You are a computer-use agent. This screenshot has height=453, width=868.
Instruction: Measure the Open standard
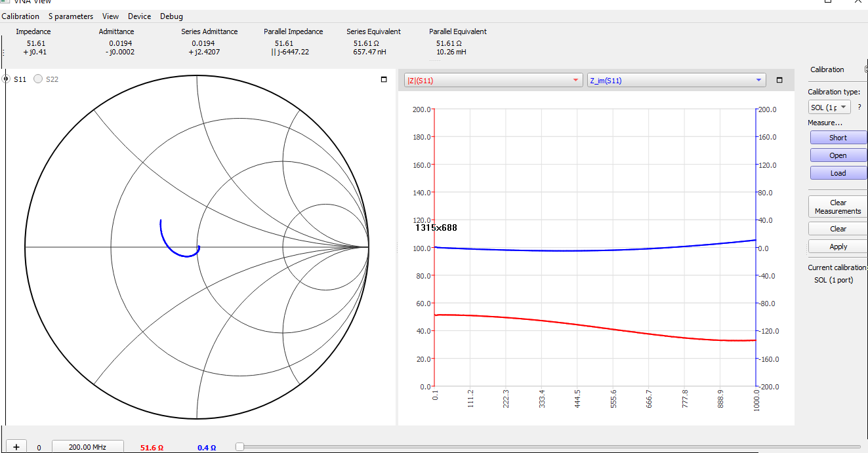click(x=838, y=155)
